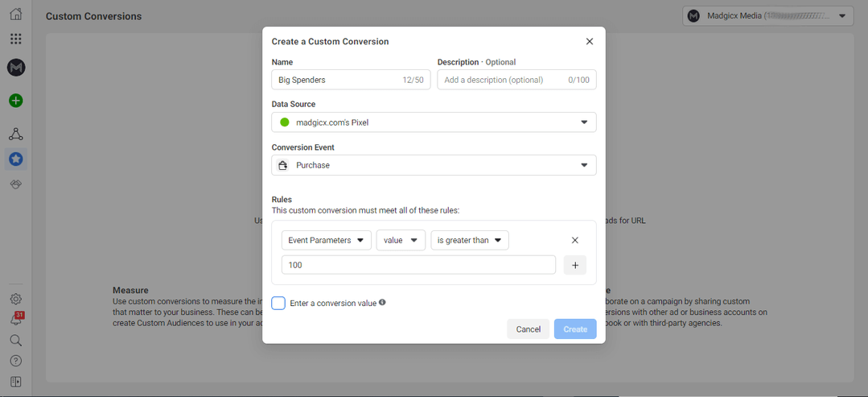Viewport: 868px width, 397px height.
Task: Click the Create a Custom Conversion dialog title
Action: (x=330, y=42)
